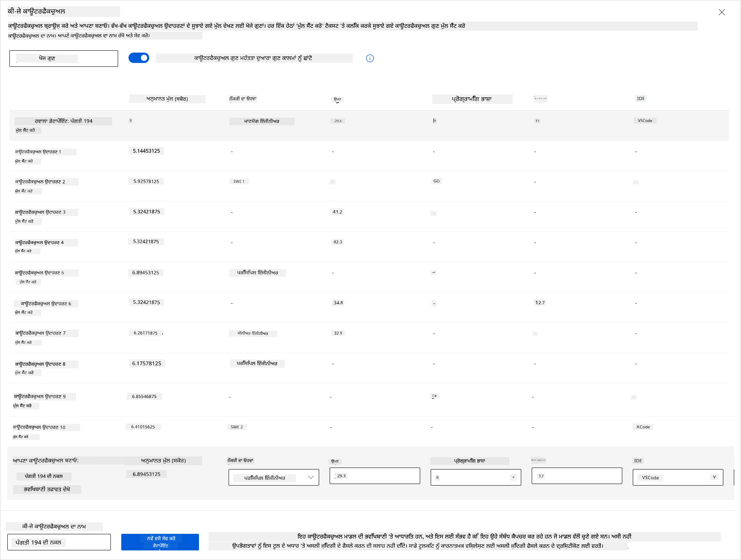Click ਮੁੱਲ ਸੈੱਟ ਕਰੋ under counterfactual example 7
This screenshot has height=560, width=741.
click(x=24, y=343)
